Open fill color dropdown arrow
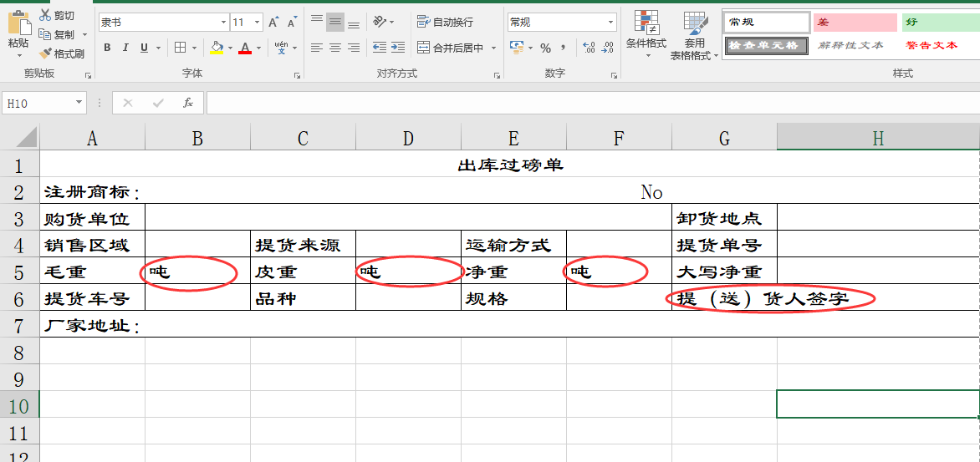Image resolution: width=980 pixels, height=462 pixels. pos(230,48)
